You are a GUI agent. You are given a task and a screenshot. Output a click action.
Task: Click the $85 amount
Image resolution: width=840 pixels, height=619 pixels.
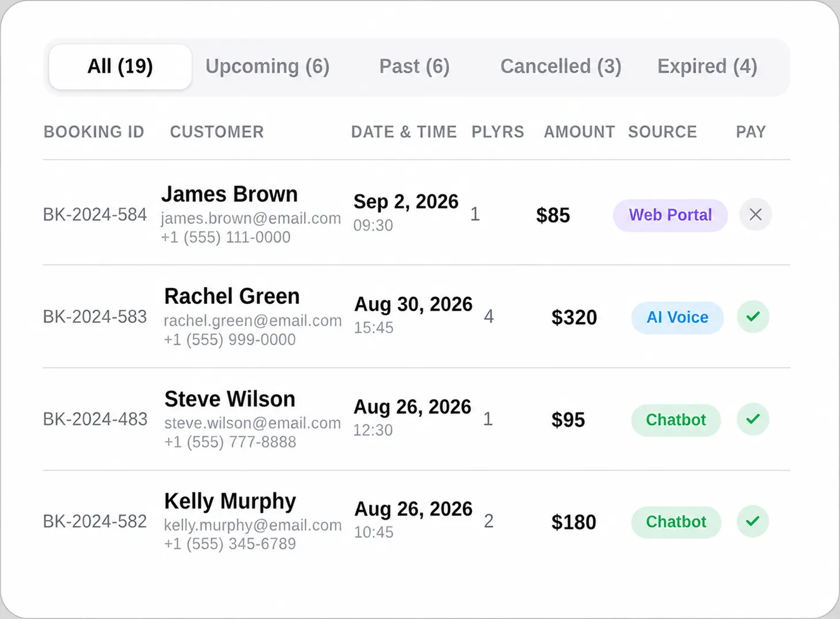click(553, 216)
